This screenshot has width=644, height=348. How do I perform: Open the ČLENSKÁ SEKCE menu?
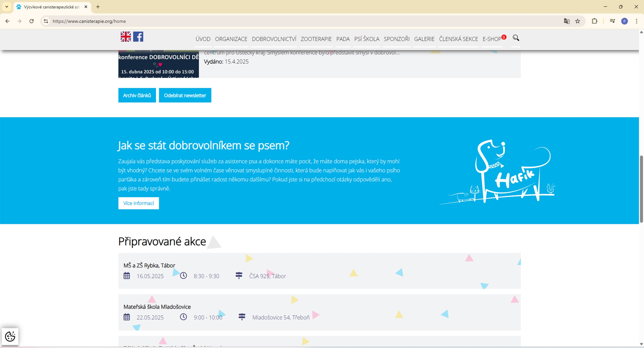(x=459, y=39)
